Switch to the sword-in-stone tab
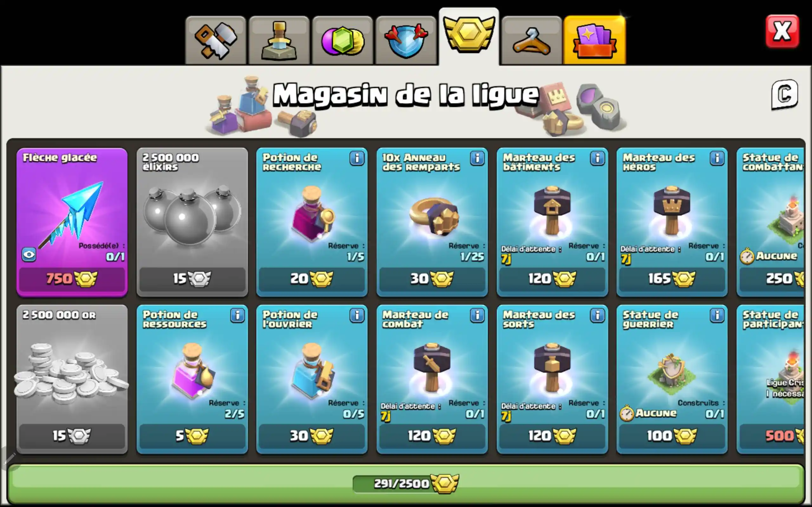Image resolution: width=812 pixels, height=507 pixels. click(x=279, y=40)
